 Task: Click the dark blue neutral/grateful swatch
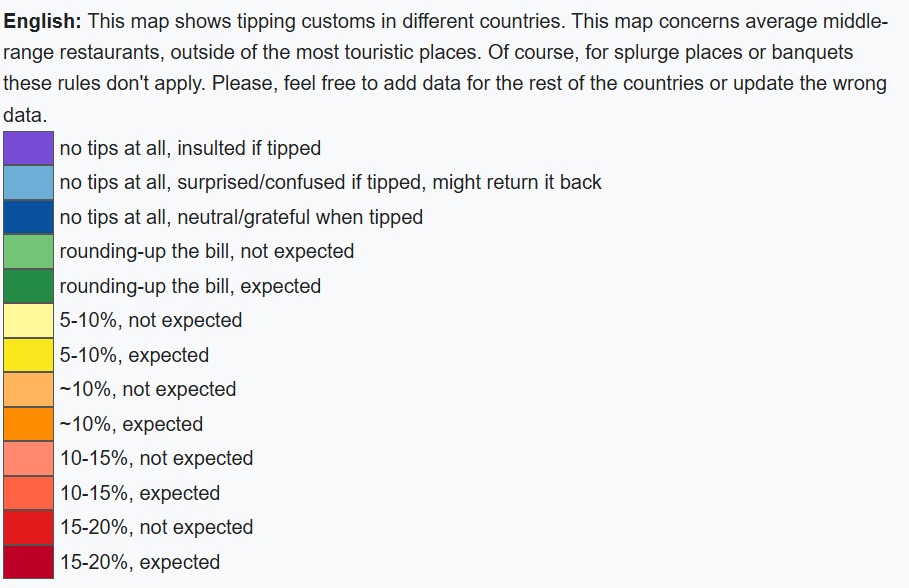(28, 217)
